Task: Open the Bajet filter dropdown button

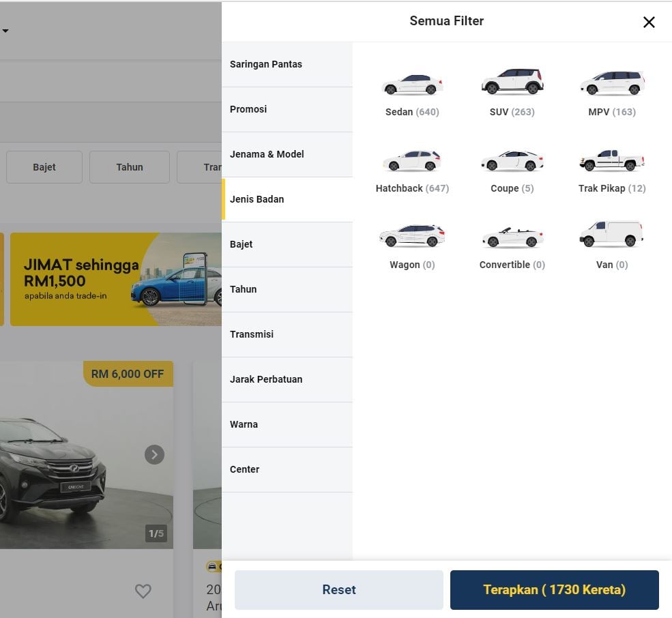Action: point(44,167)
